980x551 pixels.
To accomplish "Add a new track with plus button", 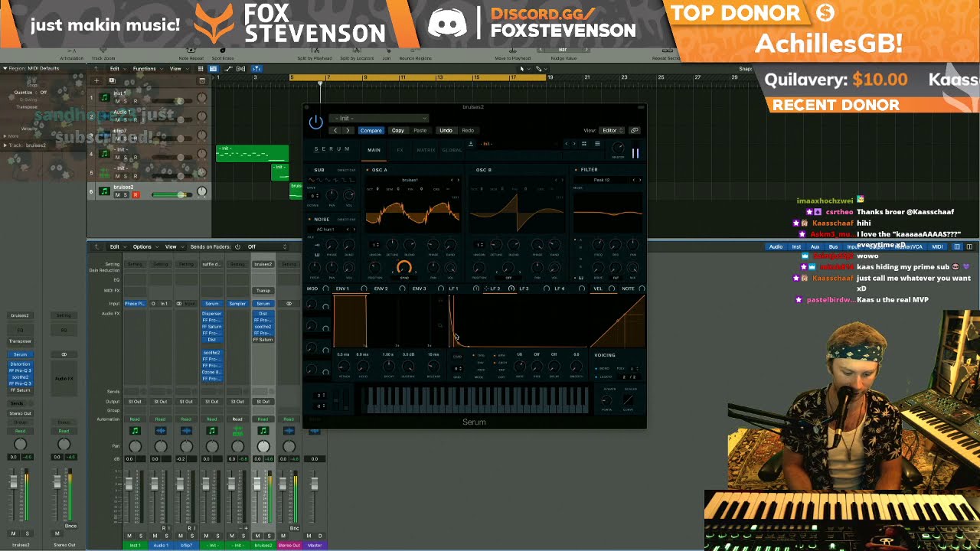I will (96, 80).
